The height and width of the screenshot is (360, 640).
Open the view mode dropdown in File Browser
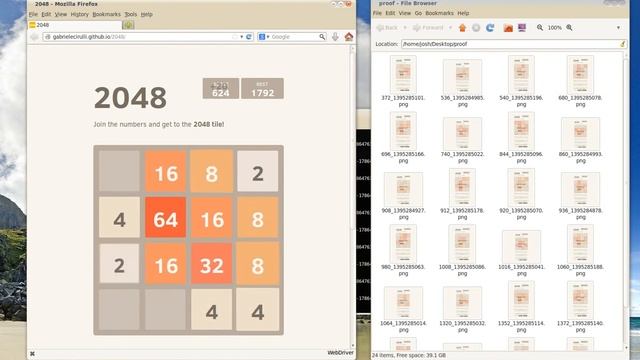point(618,28)
